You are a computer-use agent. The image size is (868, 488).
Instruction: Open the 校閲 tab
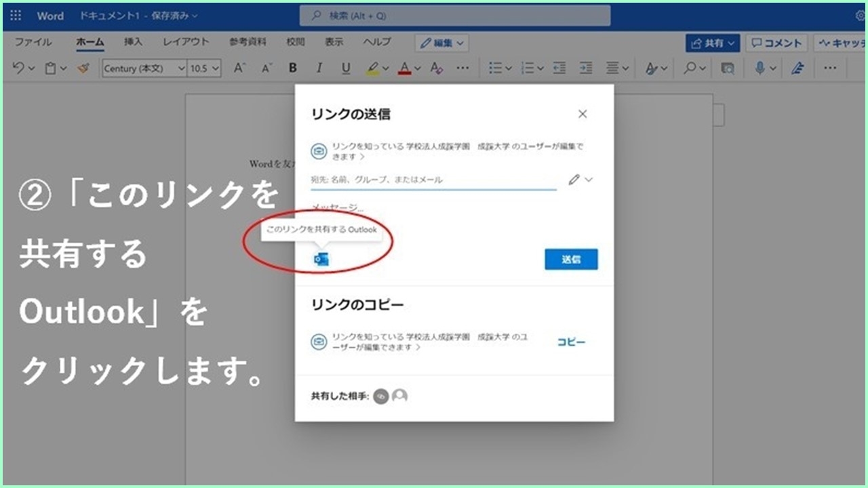(x=295, y=42)
